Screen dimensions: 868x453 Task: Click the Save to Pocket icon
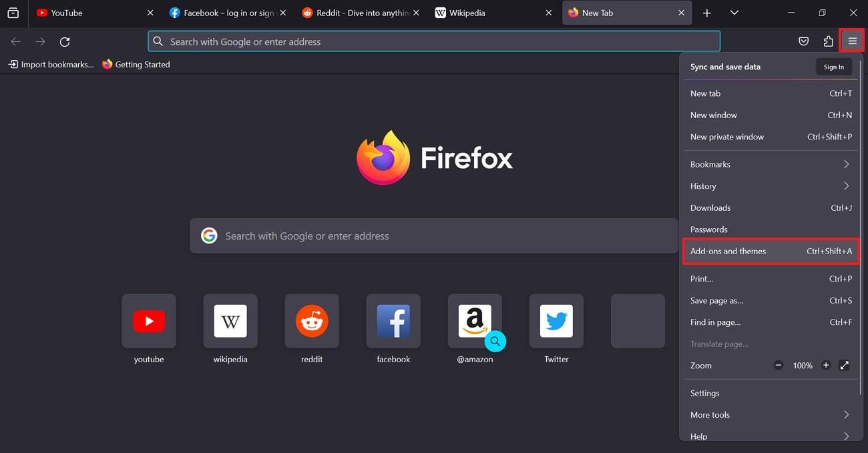(804, 41)
